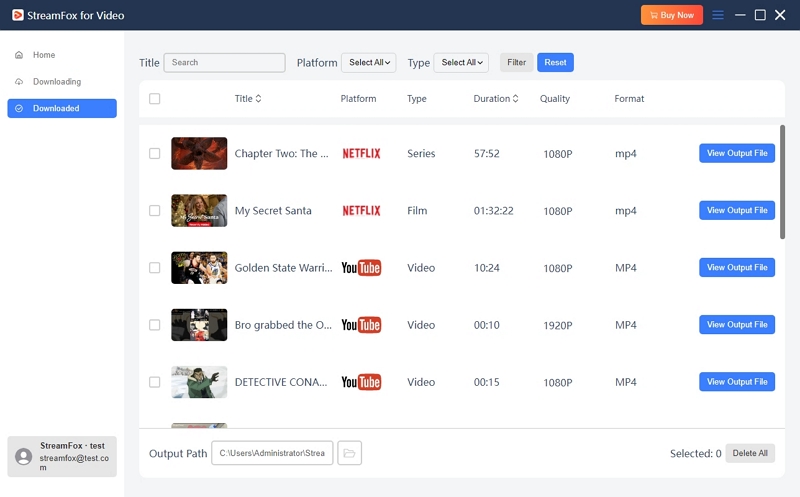This screenshot has width=800, height=497.
Task: Click the user avatar icon
Action: pos(23,456)
